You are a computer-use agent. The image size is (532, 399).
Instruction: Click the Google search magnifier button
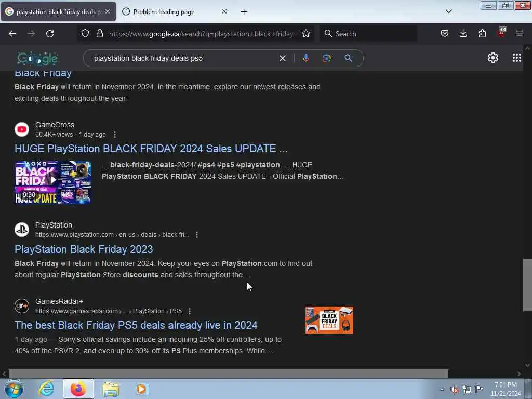pyautogui.click(x=348, y=58)
